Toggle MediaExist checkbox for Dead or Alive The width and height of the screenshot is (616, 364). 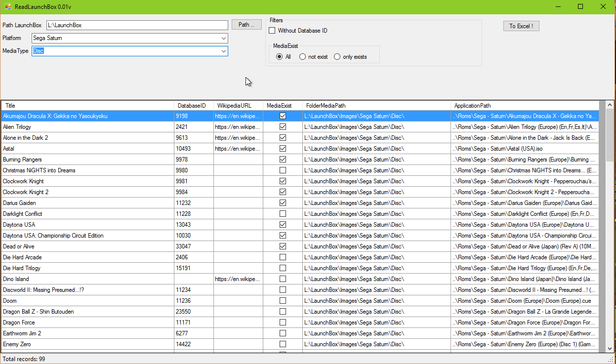point(283,246)
